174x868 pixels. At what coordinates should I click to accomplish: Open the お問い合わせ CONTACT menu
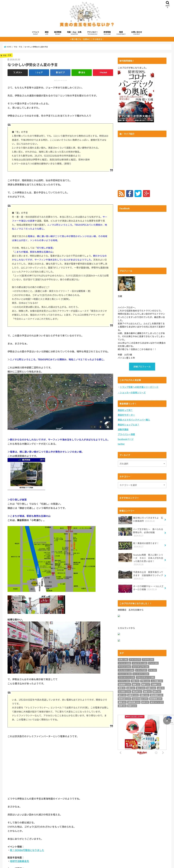(136, 33)
